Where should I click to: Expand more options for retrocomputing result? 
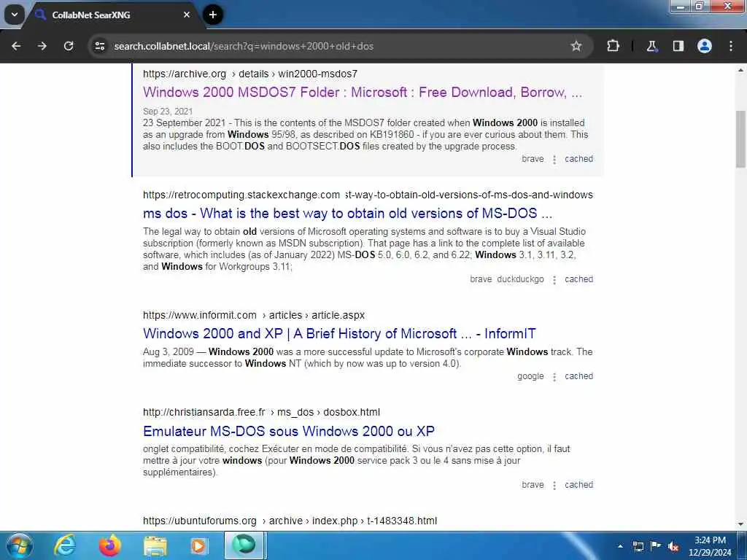tap(554, 280)
